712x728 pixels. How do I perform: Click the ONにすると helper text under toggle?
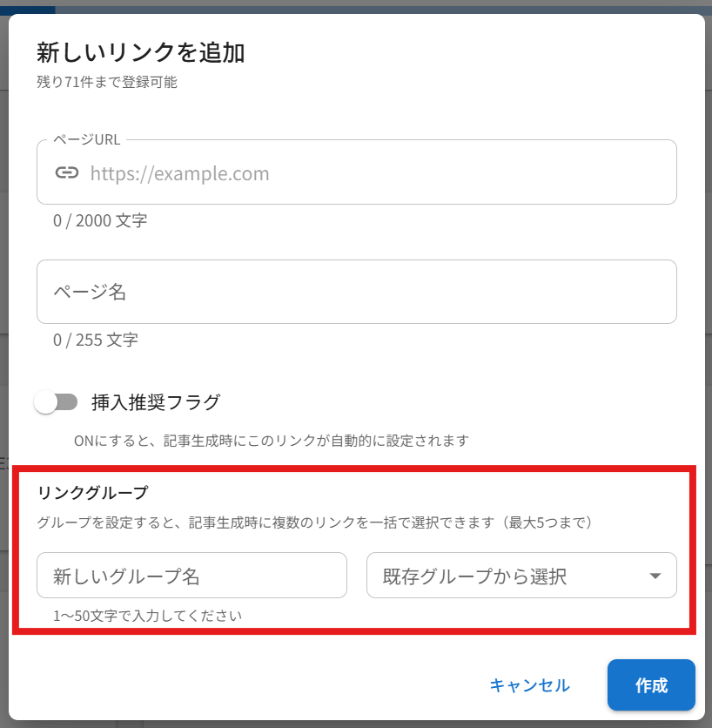pos(272,441)
